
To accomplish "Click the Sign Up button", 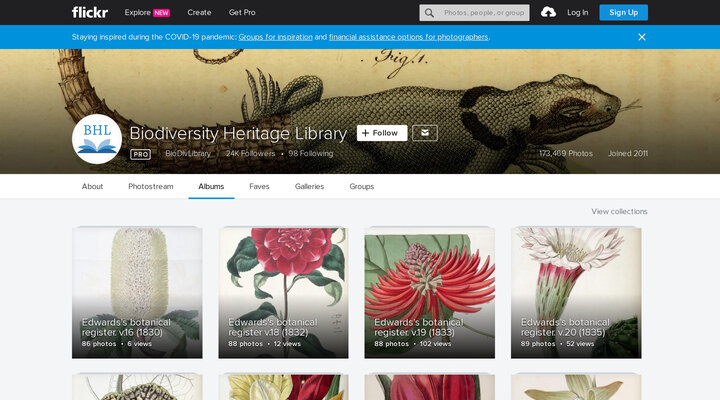I will (624, 12).
